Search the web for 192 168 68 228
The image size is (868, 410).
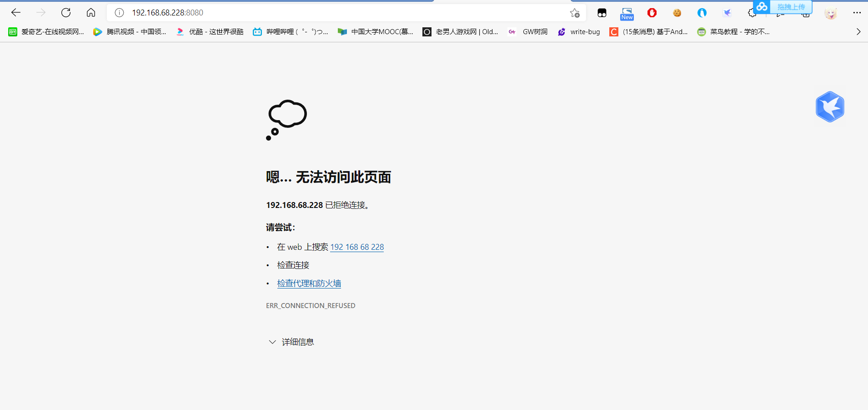(357, 247)
